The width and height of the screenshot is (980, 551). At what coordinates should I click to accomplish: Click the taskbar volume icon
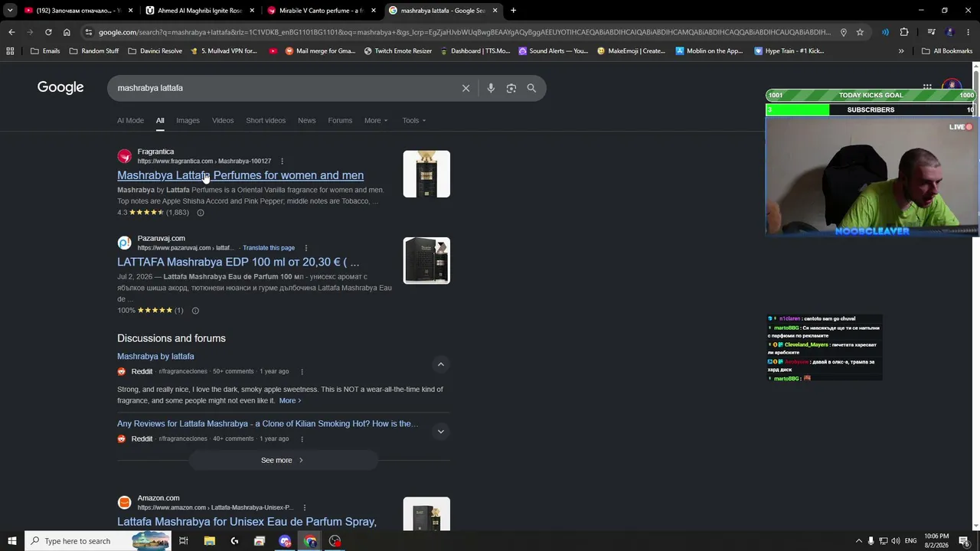(896, 541)
